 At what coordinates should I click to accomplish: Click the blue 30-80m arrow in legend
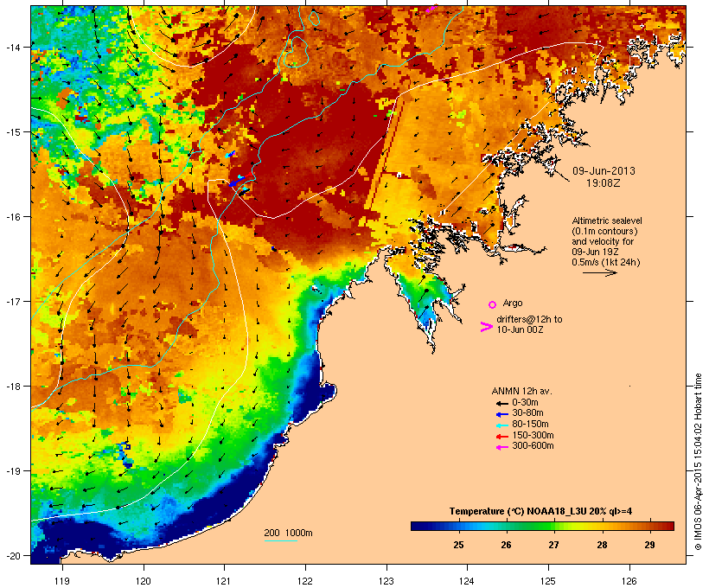[x=501, y=414]
